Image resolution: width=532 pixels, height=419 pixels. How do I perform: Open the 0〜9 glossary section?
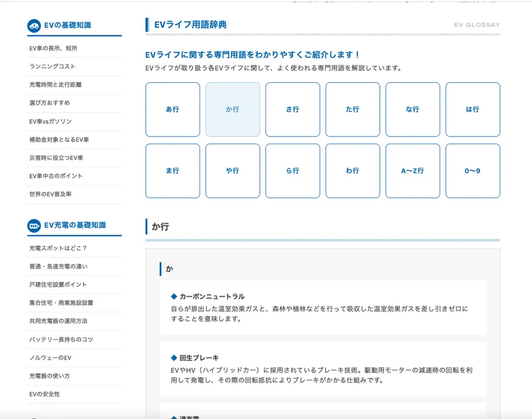click(x=472, y=171)
